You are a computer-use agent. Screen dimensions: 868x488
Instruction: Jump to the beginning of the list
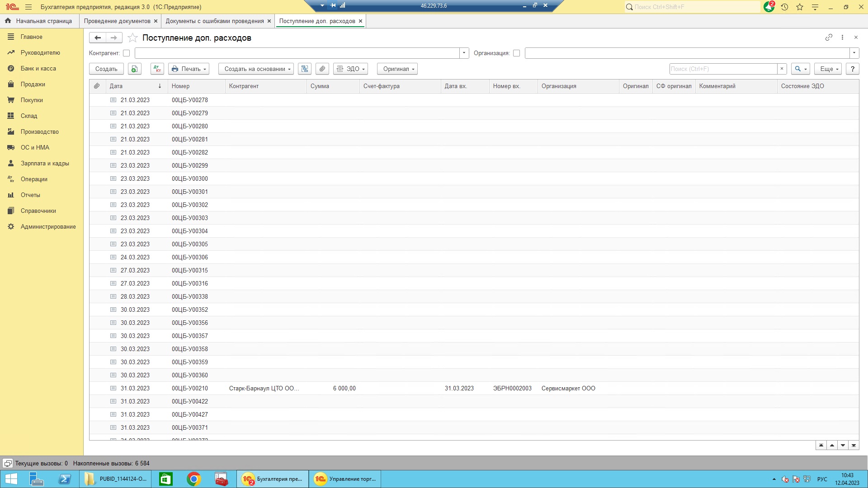pyautogui.click(x=821, y=446)
